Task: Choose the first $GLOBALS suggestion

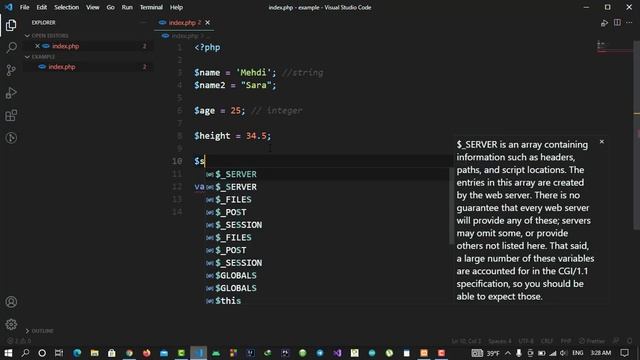Action: (236, 276)
